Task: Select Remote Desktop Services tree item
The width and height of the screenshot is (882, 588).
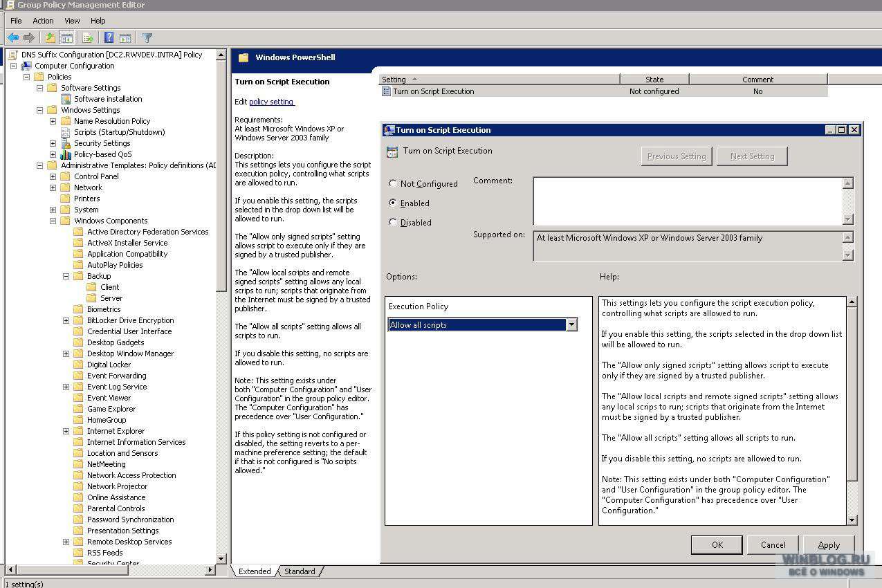Action: tap(129, 542)
